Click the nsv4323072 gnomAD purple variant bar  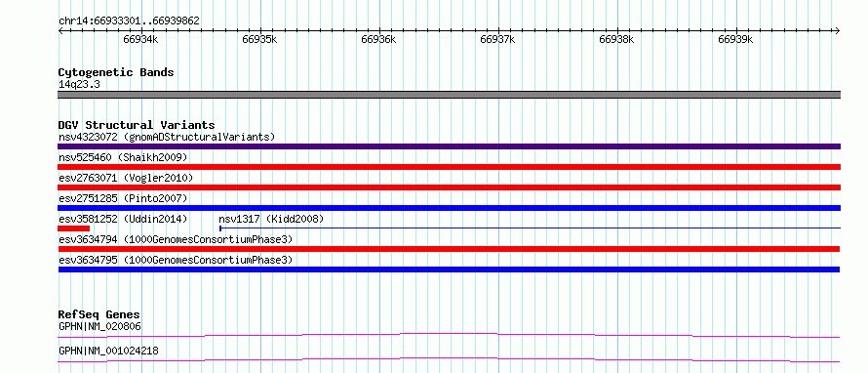(x=449, y=146)
